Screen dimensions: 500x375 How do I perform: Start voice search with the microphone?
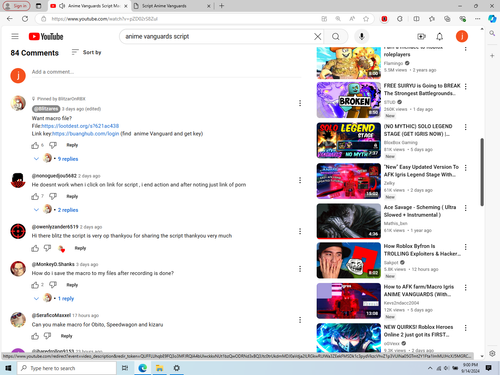coord(362,36)
